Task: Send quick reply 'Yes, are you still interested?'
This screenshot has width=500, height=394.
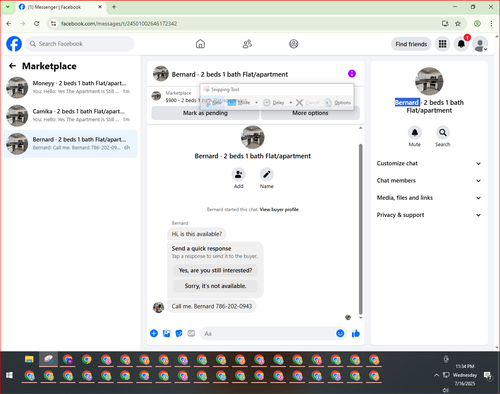Action: click(x=215, y=270)
